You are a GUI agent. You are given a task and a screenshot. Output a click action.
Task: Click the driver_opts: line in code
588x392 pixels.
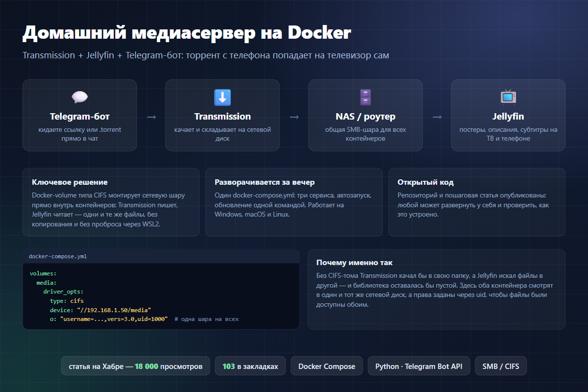tap(63, 292)
